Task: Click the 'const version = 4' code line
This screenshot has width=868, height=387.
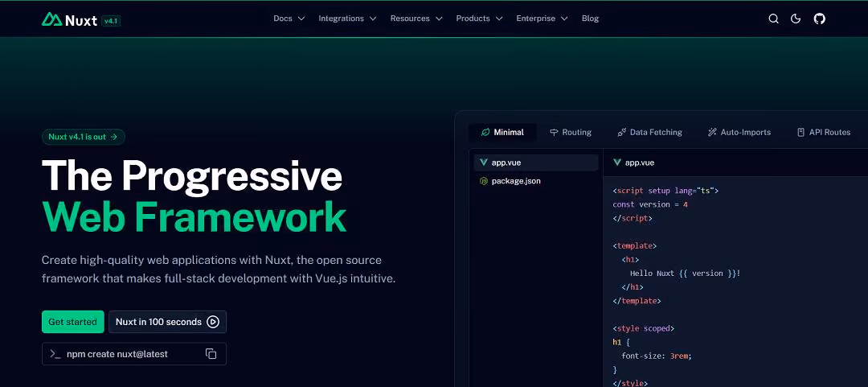Action: pyautogui.click(x=650, y=204)
